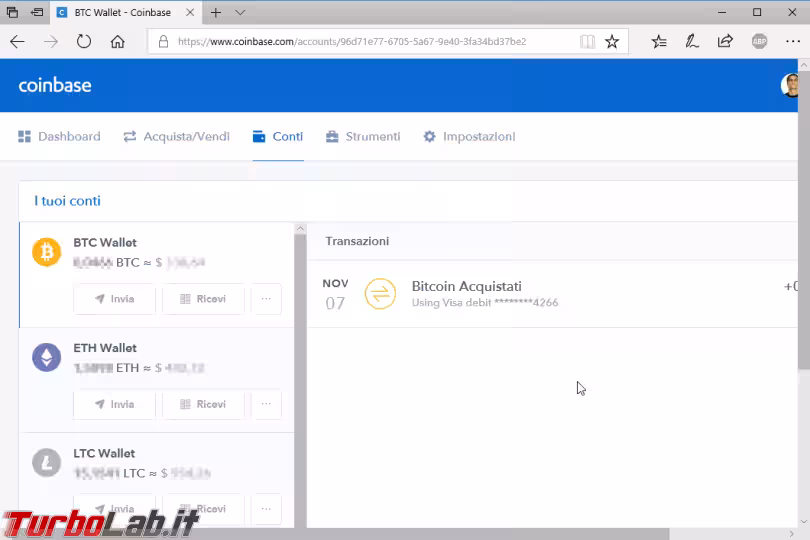Open the browser home page

[118, 41]
